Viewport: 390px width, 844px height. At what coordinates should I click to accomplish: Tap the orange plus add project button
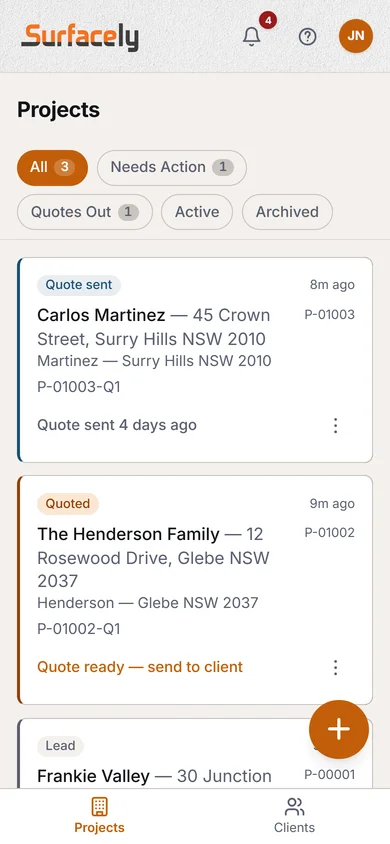339,729
